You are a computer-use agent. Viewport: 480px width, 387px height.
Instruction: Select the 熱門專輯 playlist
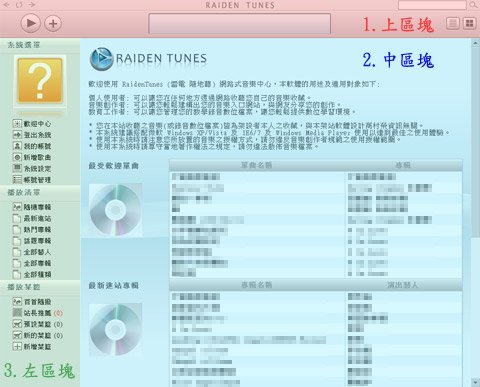pos(32,230)
